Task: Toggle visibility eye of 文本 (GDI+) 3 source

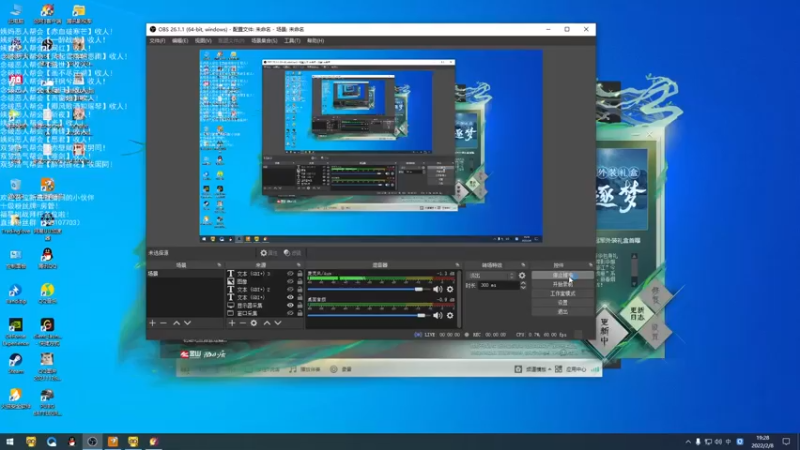Action: 290,274
